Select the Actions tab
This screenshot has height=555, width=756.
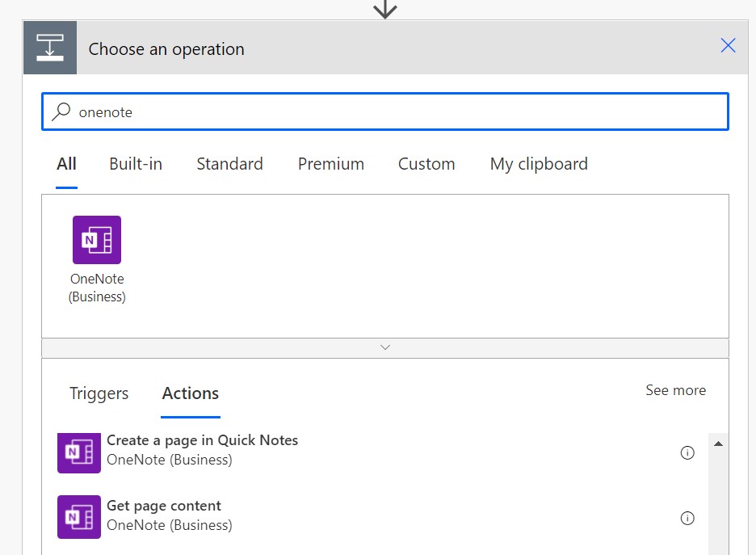pos(191,393)
